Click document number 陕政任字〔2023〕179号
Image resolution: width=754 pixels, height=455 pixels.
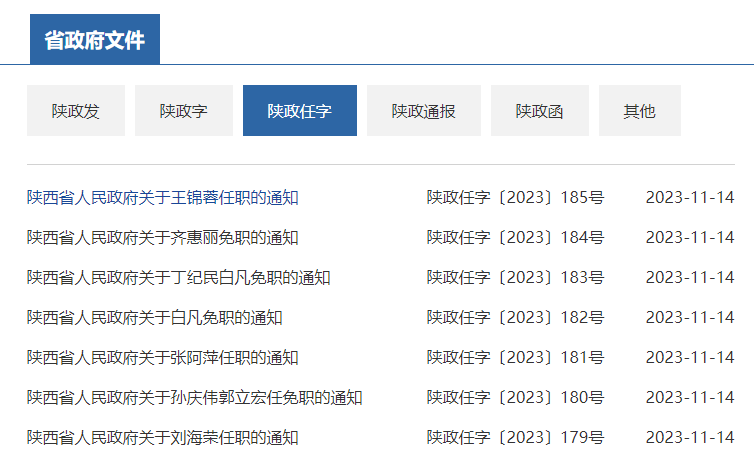pos(515,437)
